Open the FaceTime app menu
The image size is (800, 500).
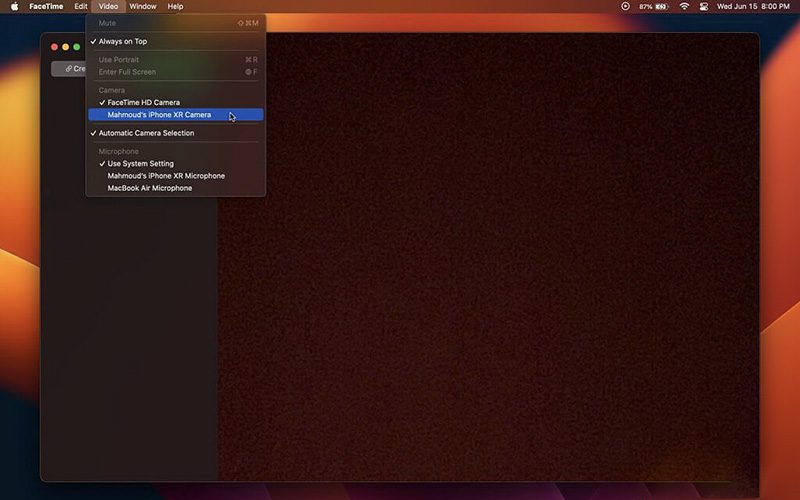(x=46, y=7)
